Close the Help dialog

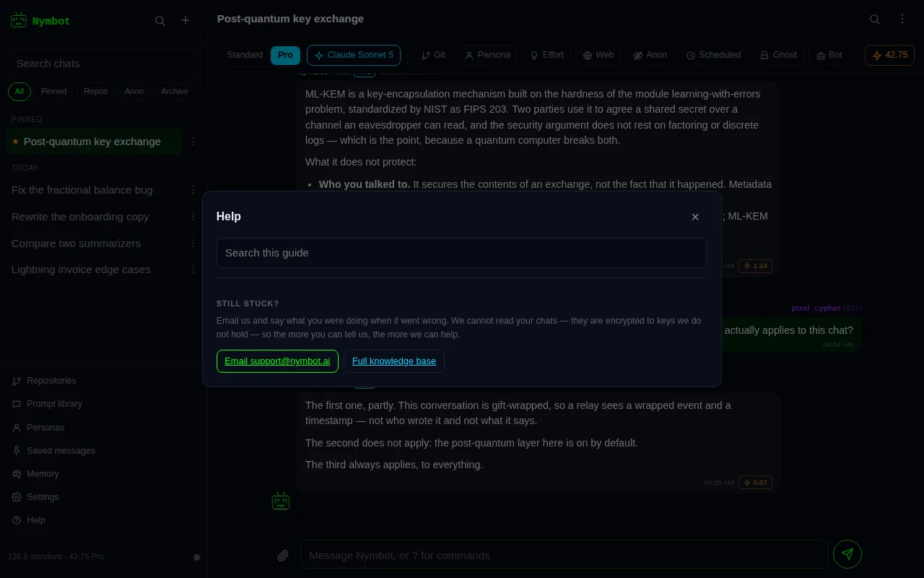[x=695, y=217]
